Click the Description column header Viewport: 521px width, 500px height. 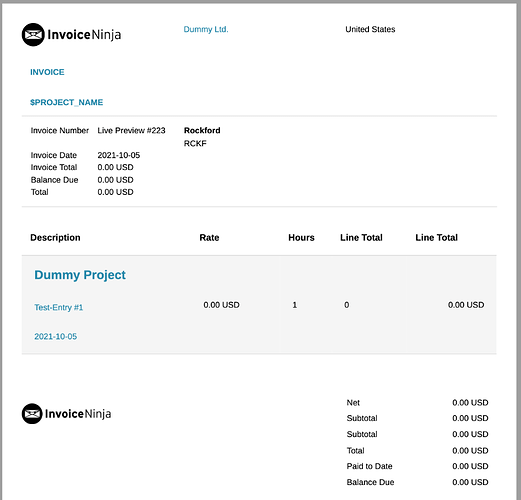(55, 238)
